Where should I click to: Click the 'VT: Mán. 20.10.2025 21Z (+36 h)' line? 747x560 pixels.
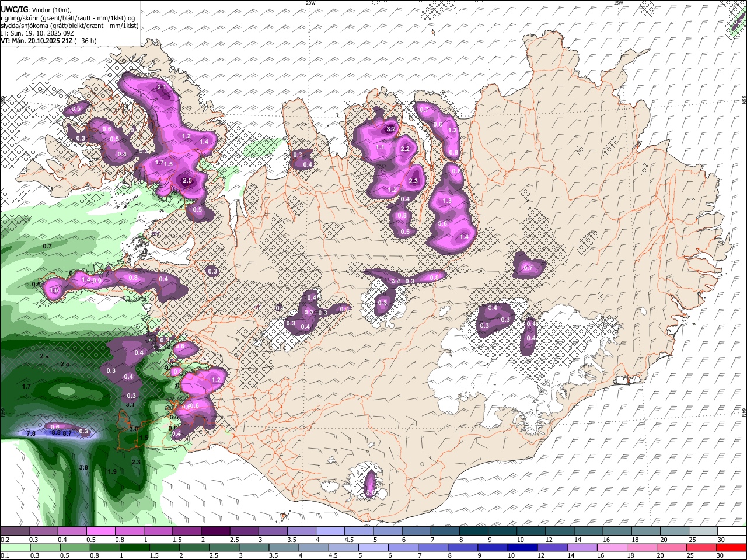[x=48, y=41]
